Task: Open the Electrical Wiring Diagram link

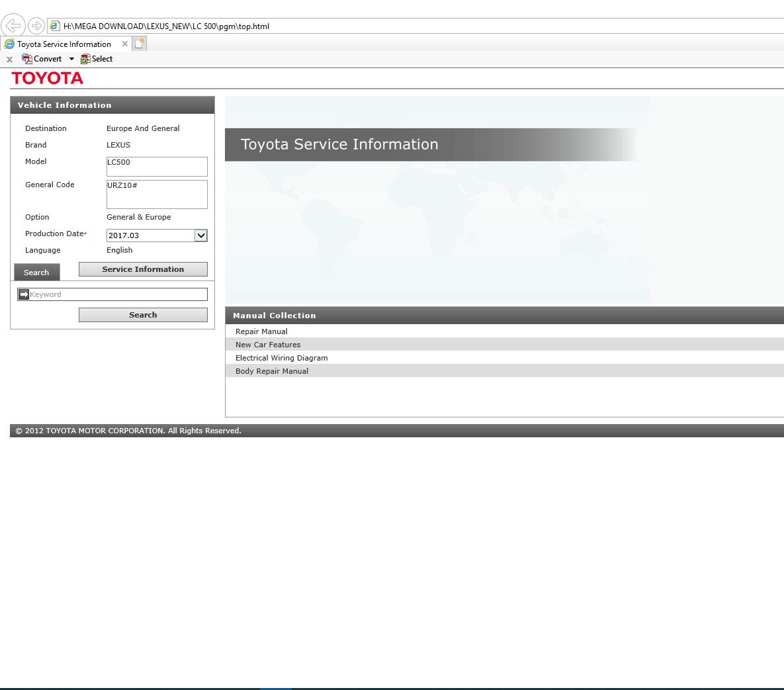Action: point(281,358)
